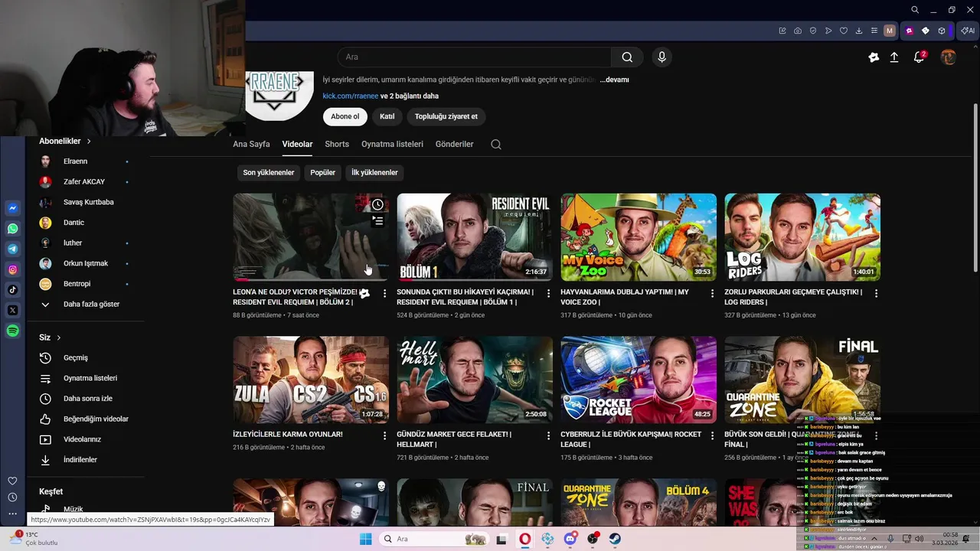The image size is (980, 551).
Task: Open Steam from the taskbar
Action: click(615, 539)
